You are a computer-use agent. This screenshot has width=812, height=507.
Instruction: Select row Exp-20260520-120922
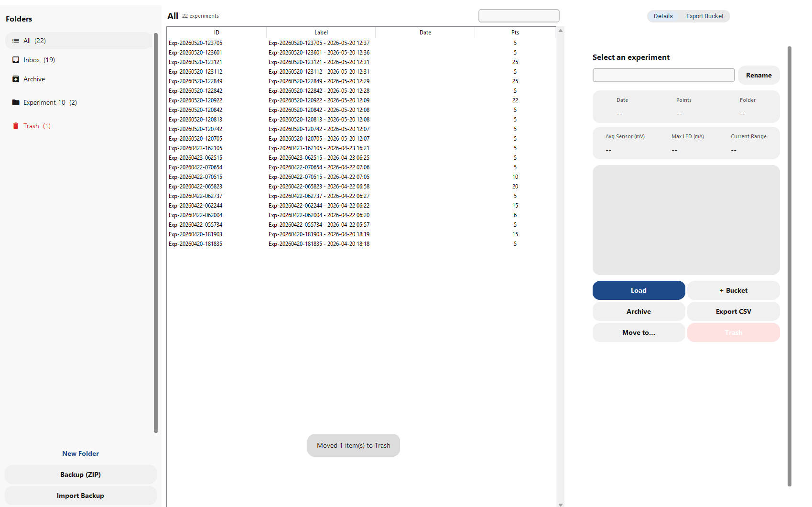pos(361,100)
